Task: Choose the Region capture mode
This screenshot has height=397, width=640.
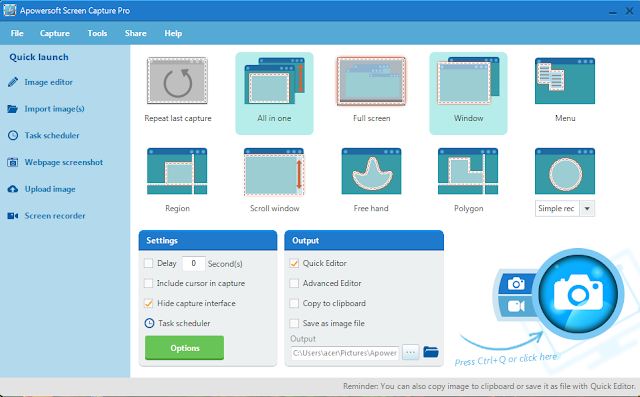Action: (x=177, y=171)
